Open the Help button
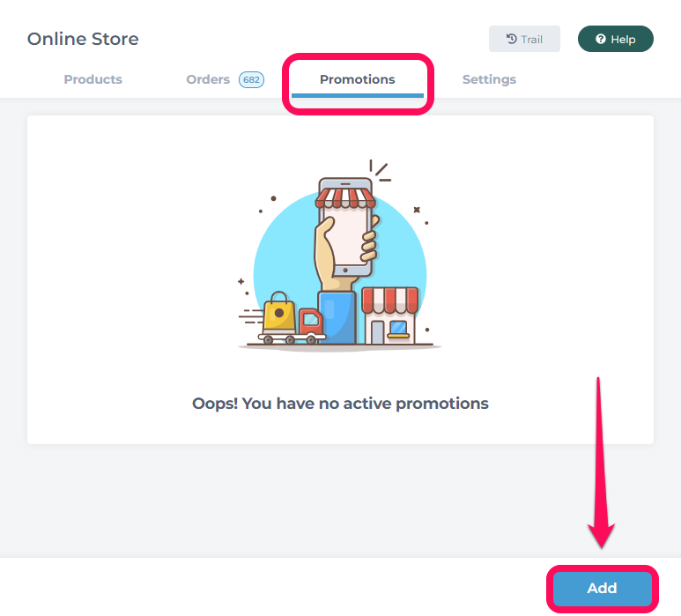The width and height of the screenshot is (681, 616). pos(616,39)
